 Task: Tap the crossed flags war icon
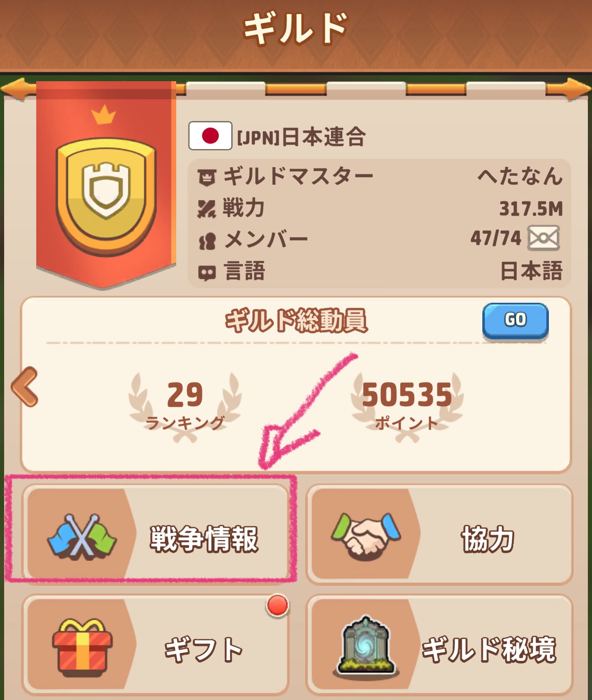[82, 536]
